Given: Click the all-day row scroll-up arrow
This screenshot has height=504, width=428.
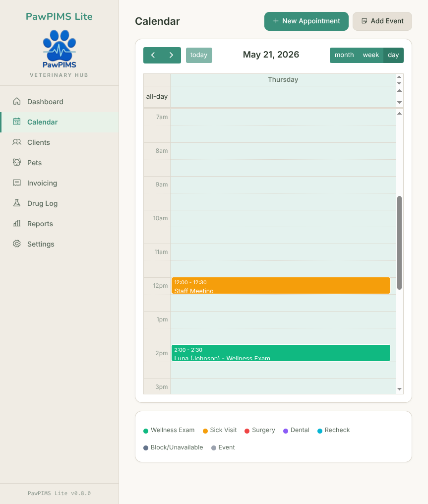Looking at the screenshot, I should (x=399, y=91).
